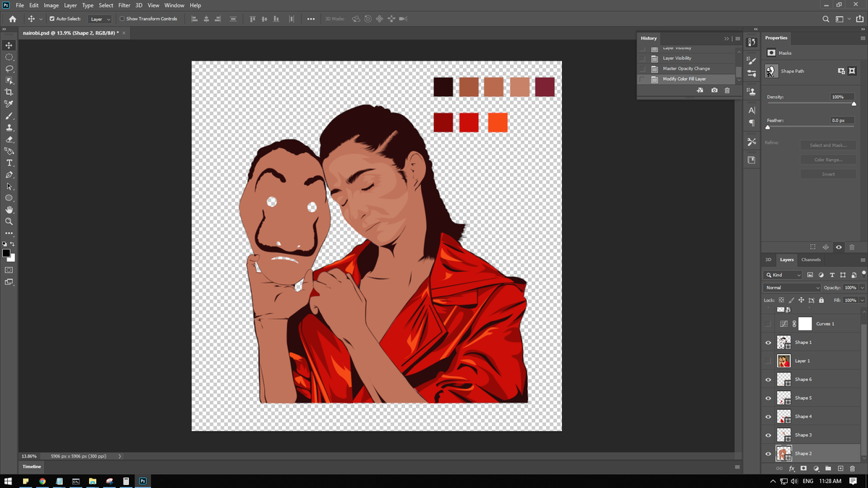The width and height of the screenshot is (868, 488).
Task: Select the Brush tool
Action: (9, 116)
